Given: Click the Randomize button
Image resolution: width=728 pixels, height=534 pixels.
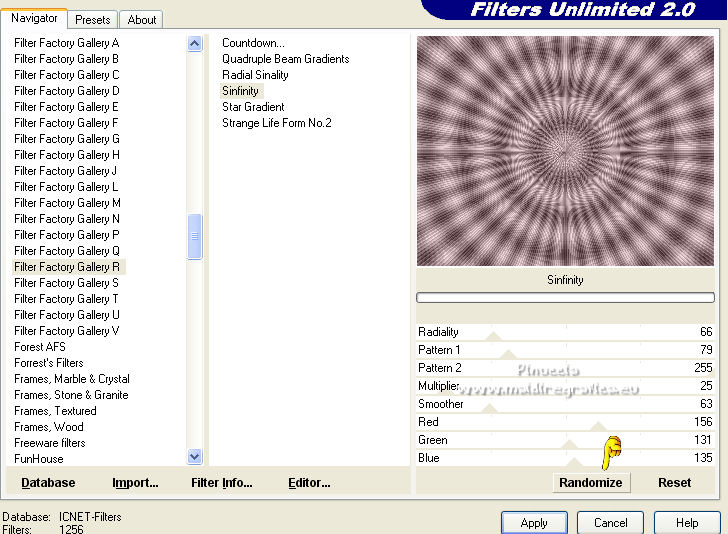Looking at the screenshot, I should click(591, 482).
